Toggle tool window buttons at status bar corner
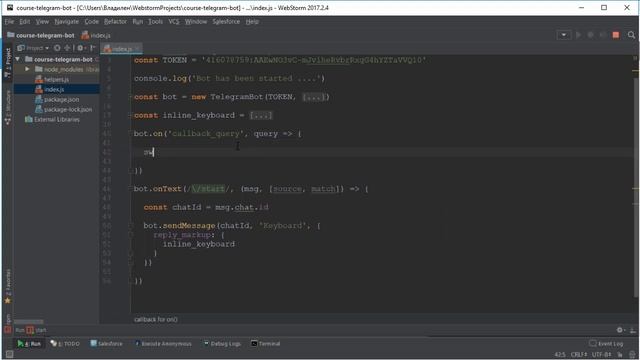The image size is (640, 360). pyautogui.click(x=9, y=355)
